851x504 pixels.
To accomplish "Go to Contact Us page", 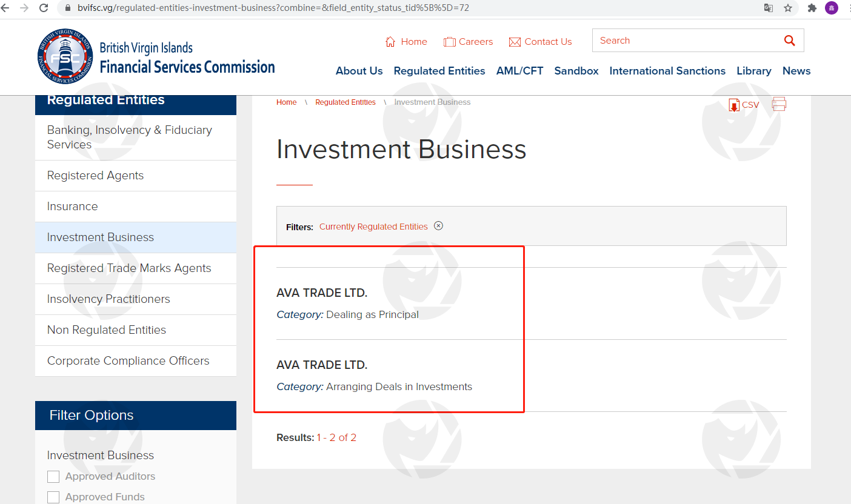I will [x=540, y=42].
